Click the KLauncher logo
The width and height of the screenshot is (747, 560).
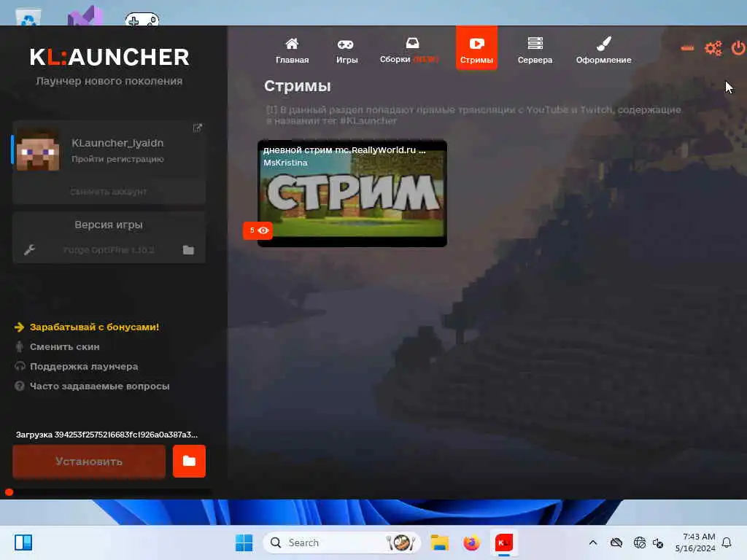click(109, 57)
